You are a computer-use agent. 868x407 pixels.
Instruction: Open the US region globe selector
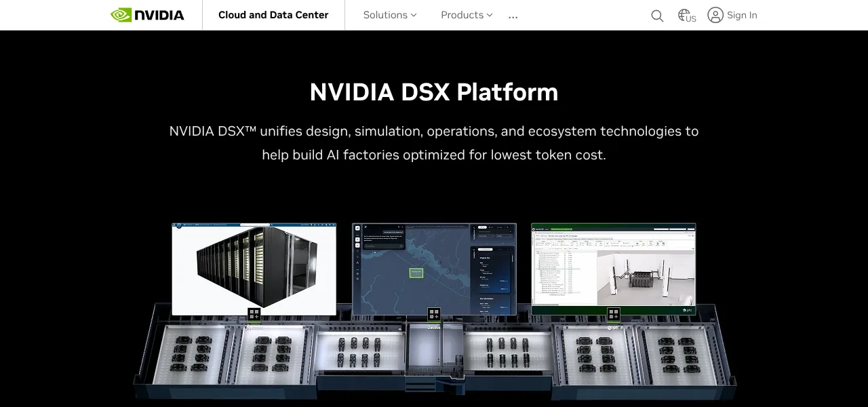coord(687,16)
